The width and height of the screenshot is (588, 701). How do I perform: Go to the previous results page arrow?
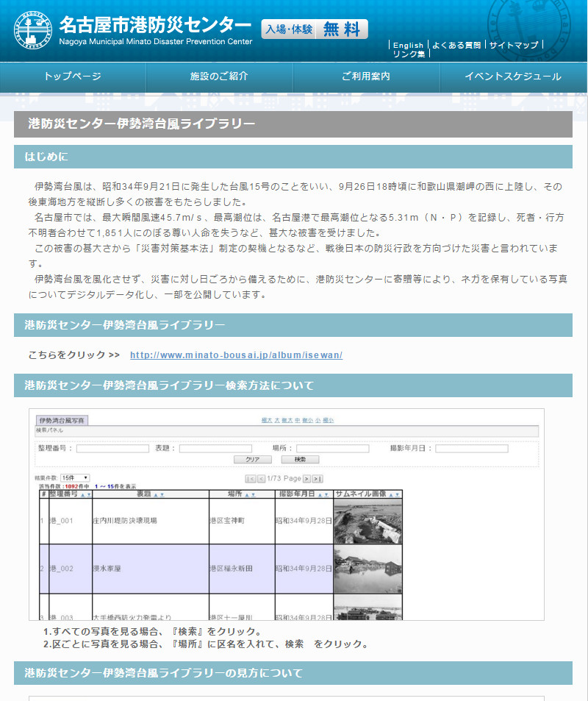coord(262,479)
